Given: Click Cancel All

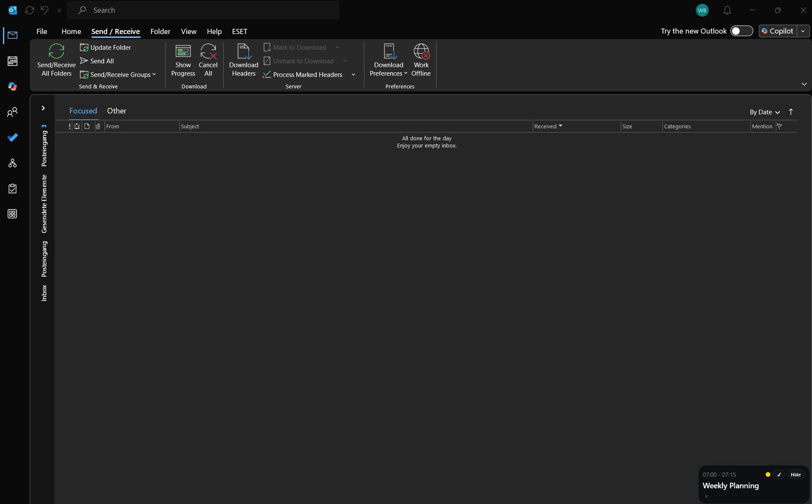Looking at the screenshot, I should tap(208, 60).
